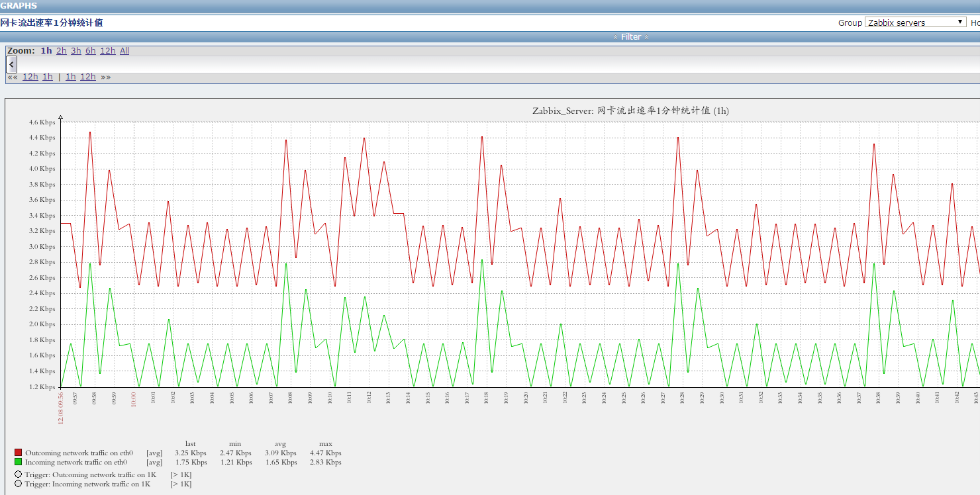Click the «« rewind navigation symbol
This screenshot has height=495, width=980.
[x=13, y=77]
